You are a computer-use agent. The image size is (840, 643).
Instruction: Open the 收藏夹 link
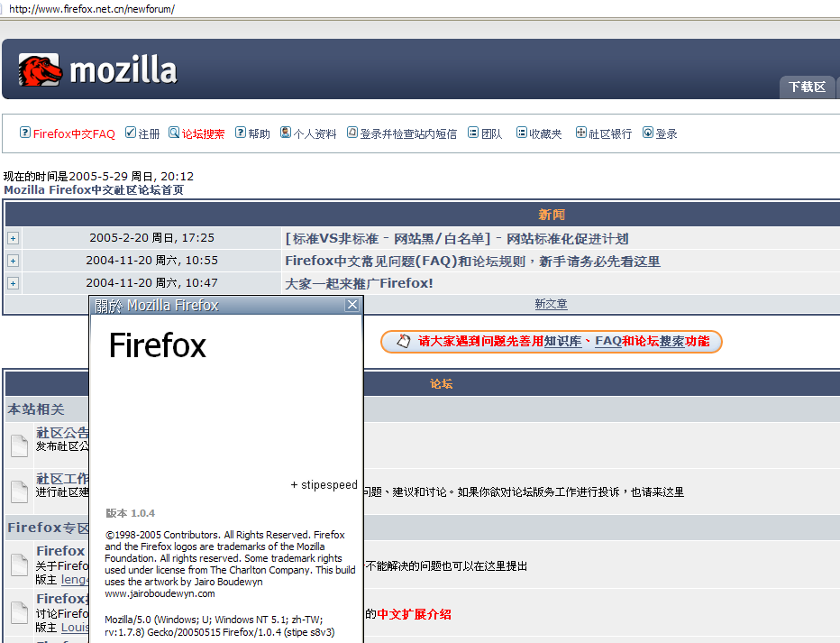coord(545,133)
